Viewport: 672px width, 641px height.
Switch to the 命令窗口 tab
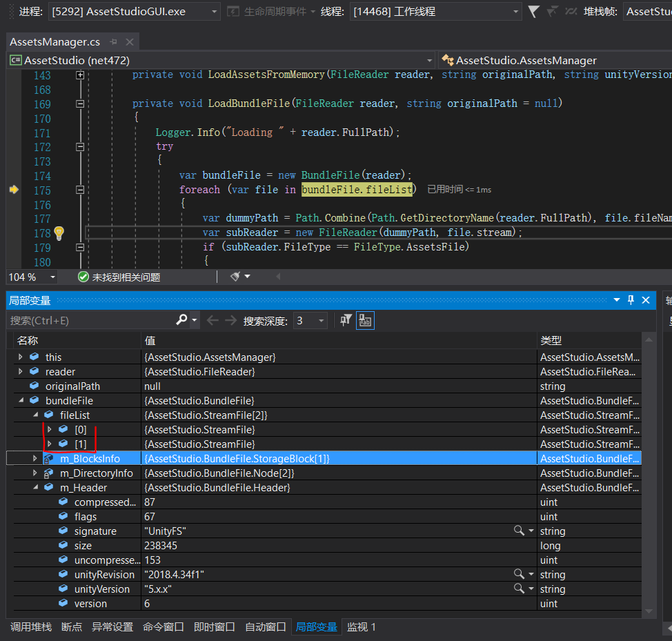point(164,627)
